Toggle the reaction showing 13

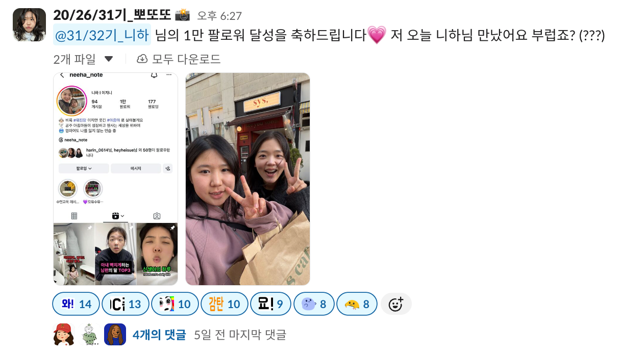click(x=126, y=304)
